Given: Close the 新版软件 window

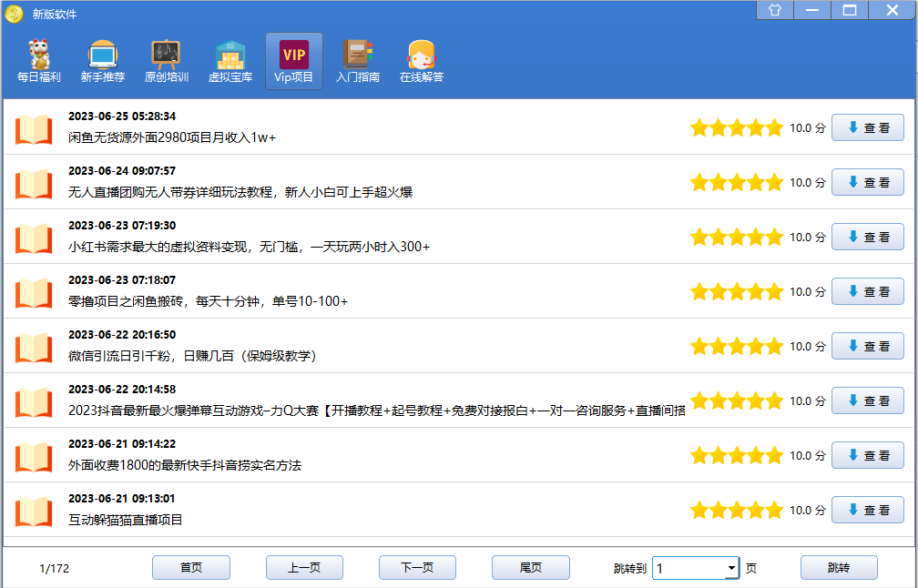Looking at the screenshot, I should click(x=892, y=10).
